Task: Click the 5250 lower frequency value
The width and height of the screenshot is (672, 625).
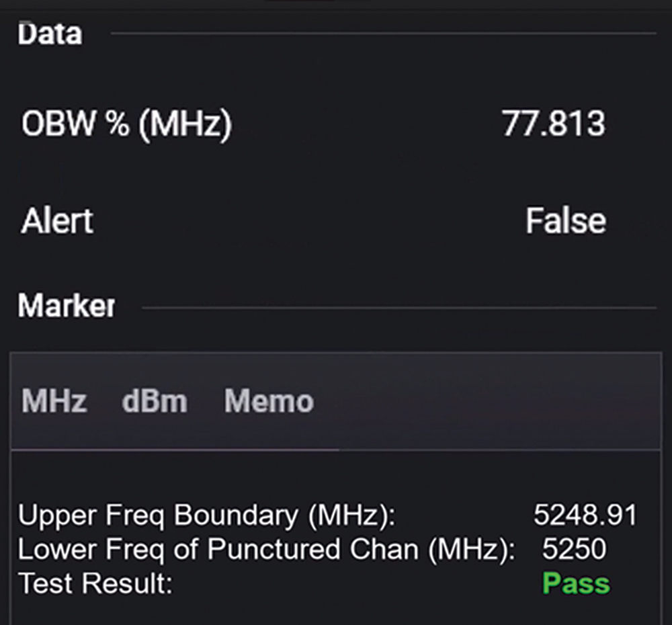Action: 574,549
